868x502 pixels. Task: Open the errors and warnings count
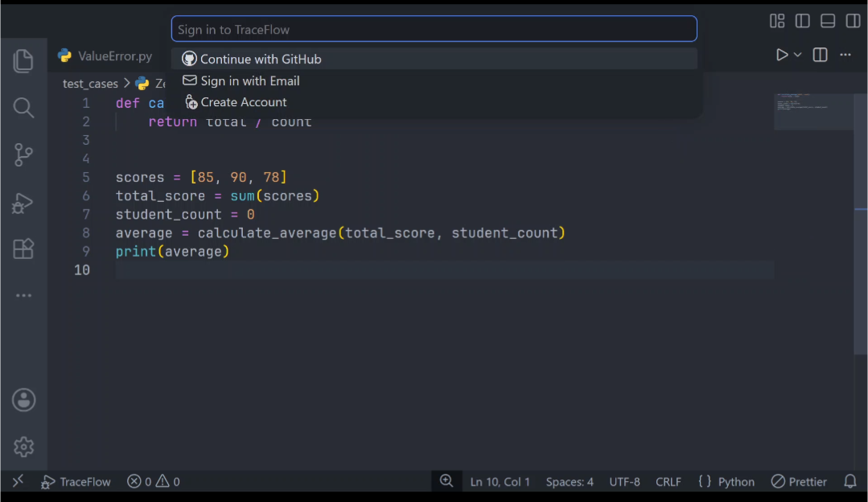(154, 482)
